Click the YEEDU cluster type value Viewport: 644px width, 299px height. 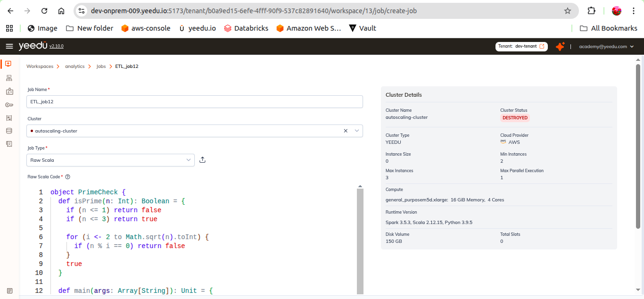(x=393, y=142)
